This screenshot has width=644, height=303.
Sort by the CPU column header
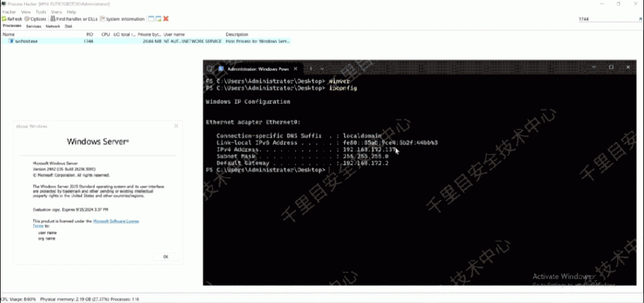click(105, 35)
